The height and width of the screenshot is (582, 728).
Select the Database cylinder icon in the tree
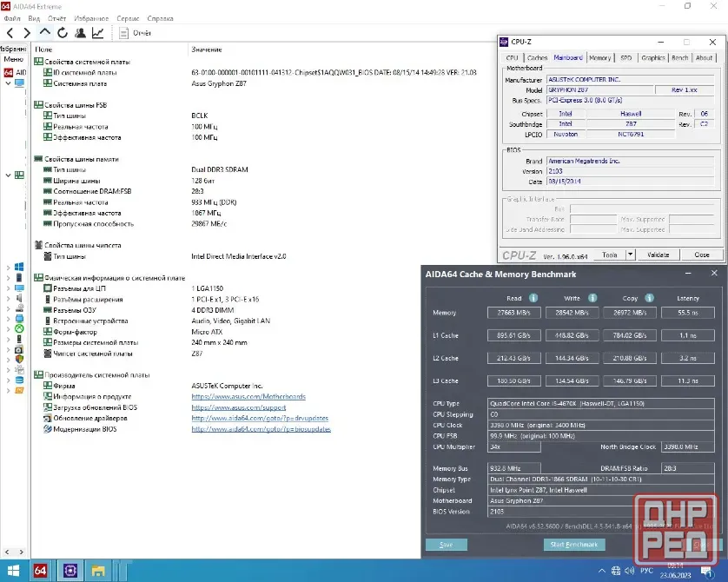pyautogui.click(x=19, y=380)
